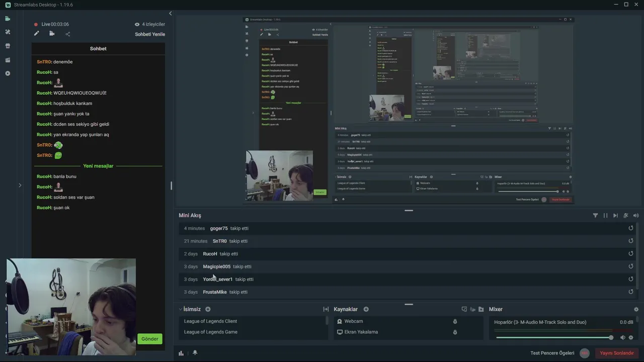Add a source folder in Kaynaklar
Viewport: 644px width, 362px height.
click(x=481, y=309)
